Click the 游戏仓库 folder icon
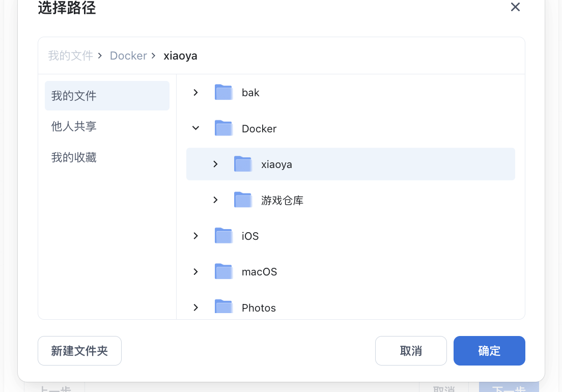562x392 pixels. tap(243, 200)
